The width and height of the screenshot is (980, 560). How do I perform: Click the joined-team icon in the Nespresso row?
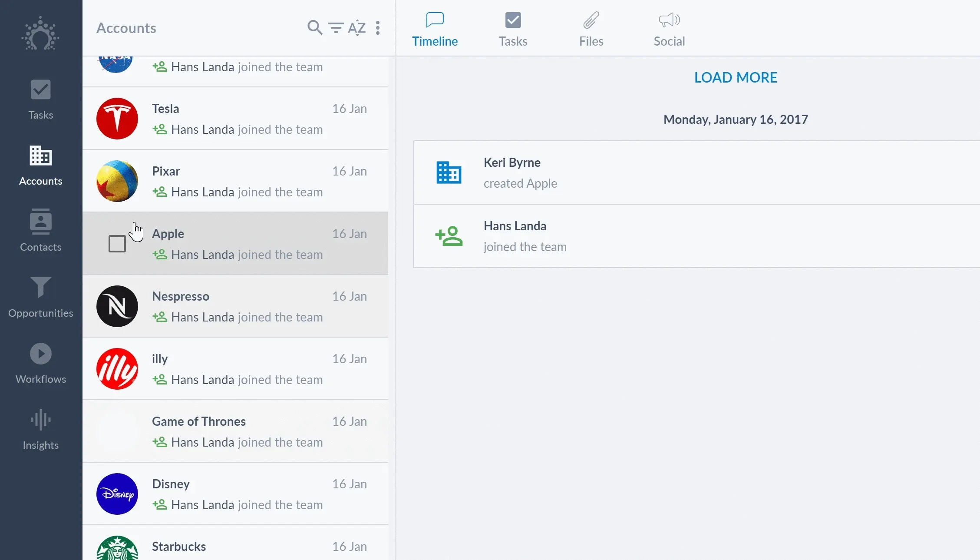[x=160, y=317]
